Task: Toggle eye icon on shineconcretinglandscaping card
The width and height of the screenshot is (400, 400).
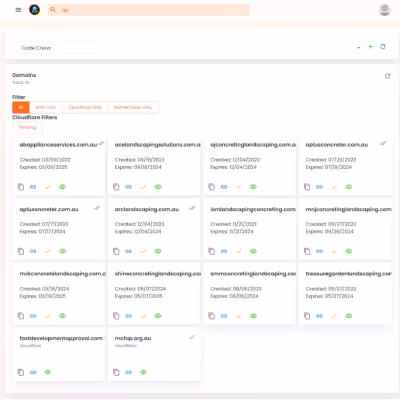Action: tap(158, 316)
